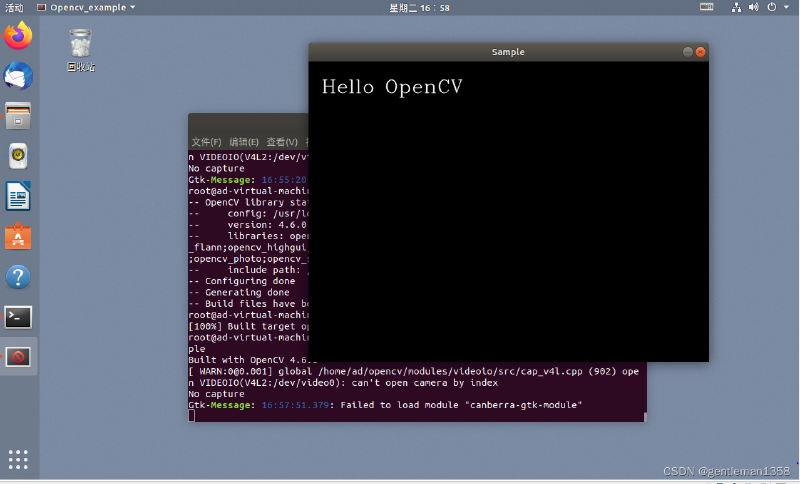This screenshot has height=484, width=800.
Task: Click the volume speaker icon
Action: tap(754, 7)
